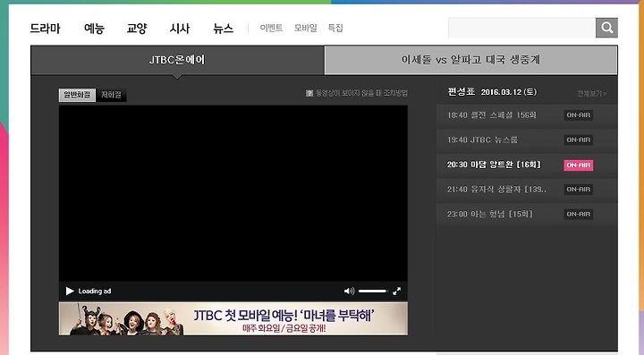Switch to 이세돌 vs 알파고 대국 생중계 tab
This screenshot has height=355, width=644.
(x=470, y=60)
